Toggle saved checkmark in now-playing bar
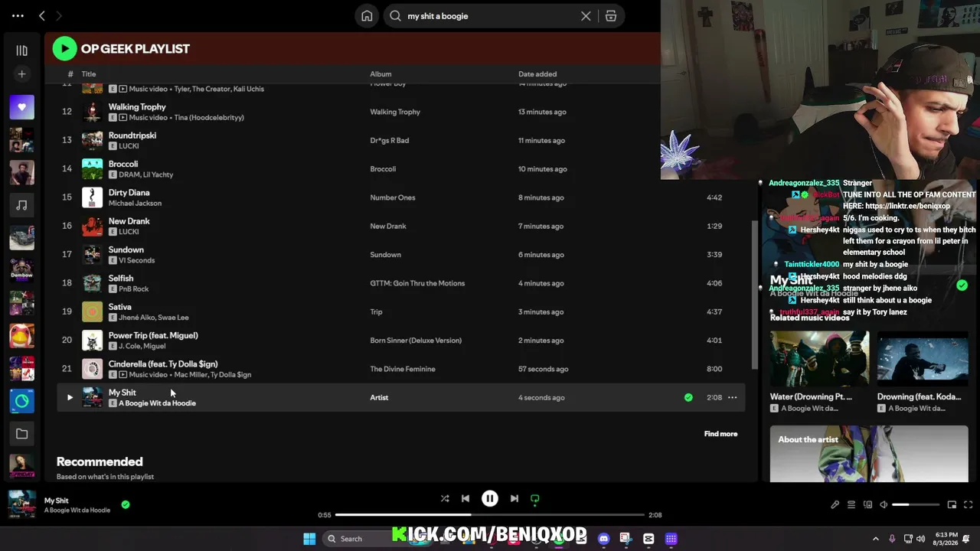This screenshot has height=551, width=980. coord(126,505)
